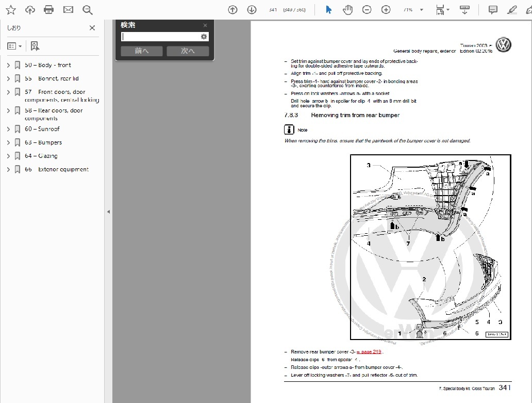The image size is (532, 403).
Task: Open bookmark 60 – Sunroof
Action: point(42,129)
